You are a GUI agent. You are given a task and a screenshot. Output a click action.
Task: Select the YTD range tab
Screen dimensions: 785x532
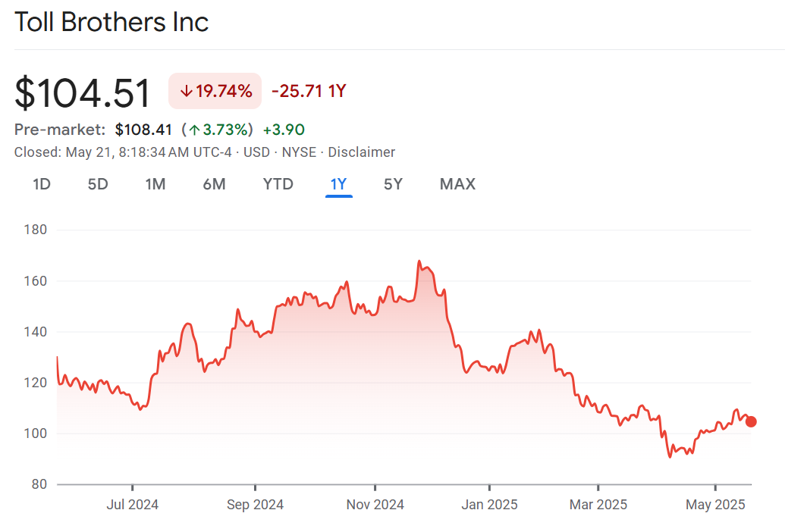[x=278, y=184]
